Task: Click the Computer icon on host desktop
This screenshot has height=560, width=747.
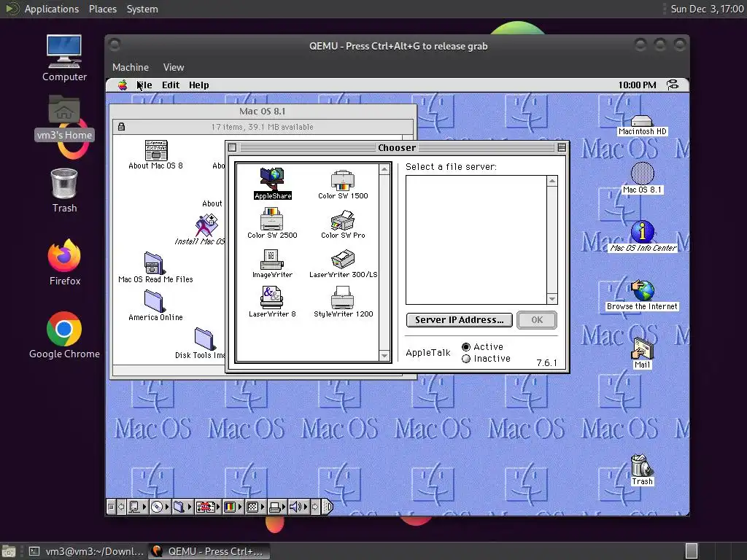Action: [64, 58]
